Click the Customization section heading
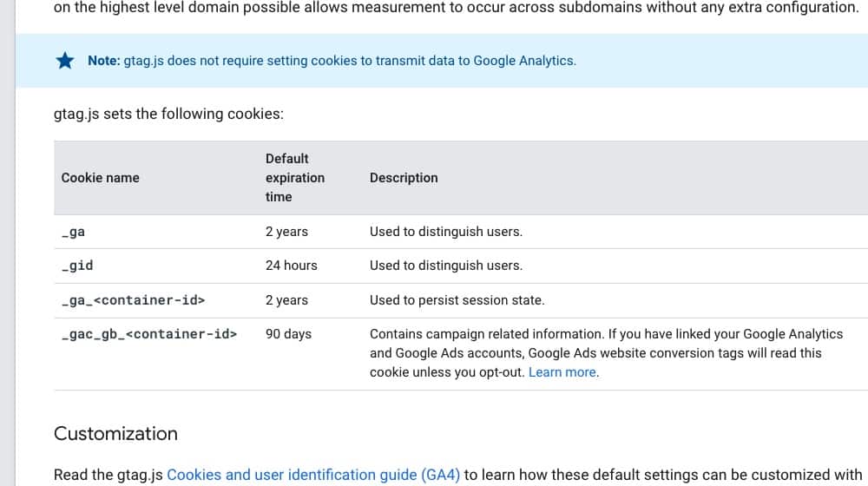Viewport: 868px width, 486px height. (115, 433)
